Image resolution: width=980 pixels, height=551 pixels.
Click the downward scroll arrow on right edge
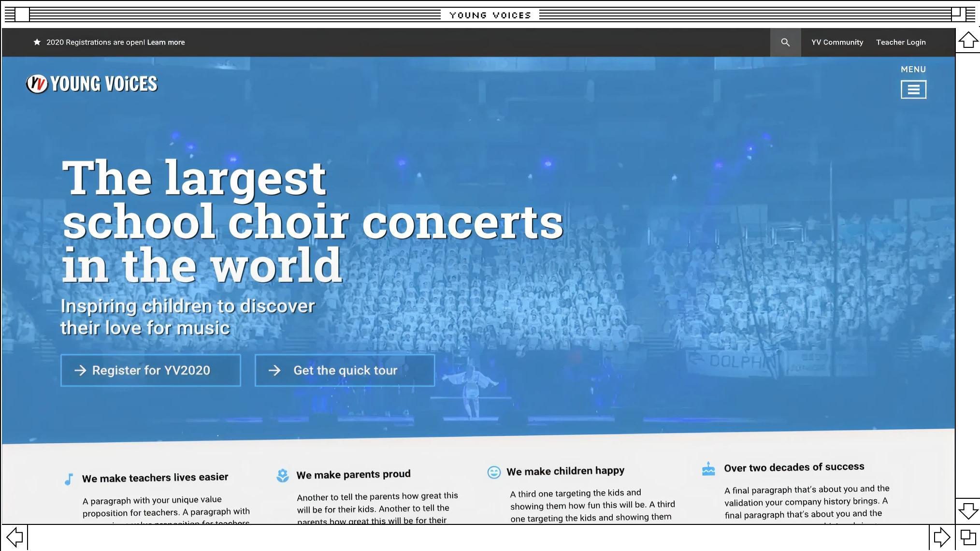pos(968,510)
